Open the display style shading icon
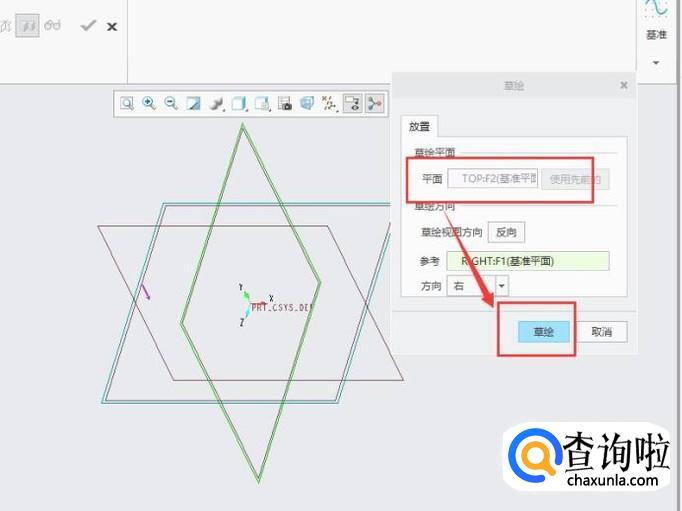The width and height of the screenshot is (682, 511). tap(216, 104)
